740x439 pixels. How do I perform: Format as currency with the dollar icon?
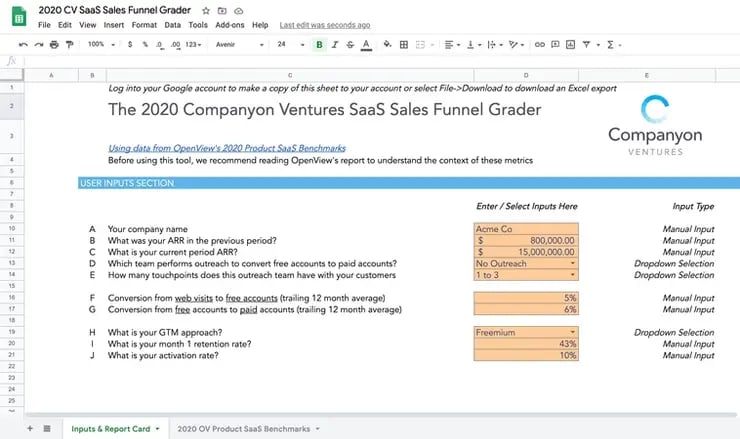[x=130, y=44]
